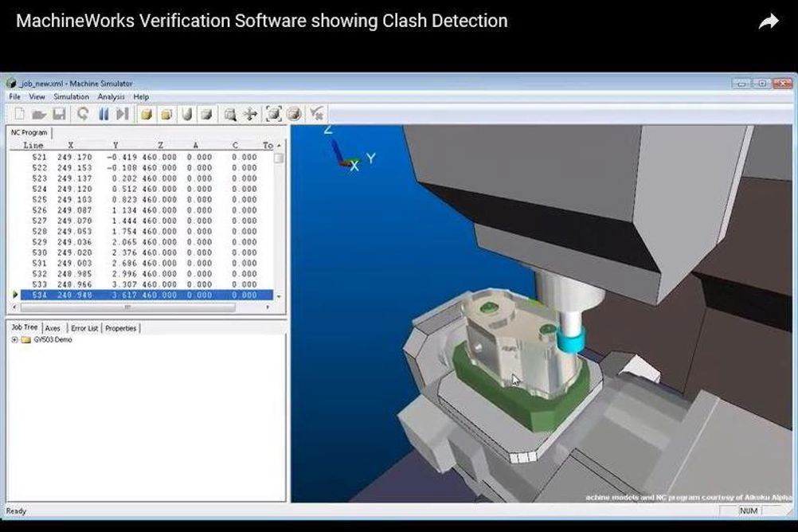798x532 pixels.
Task: Click the cutting tool shaped toolbar icon
Action: click(x=187, y=115)
